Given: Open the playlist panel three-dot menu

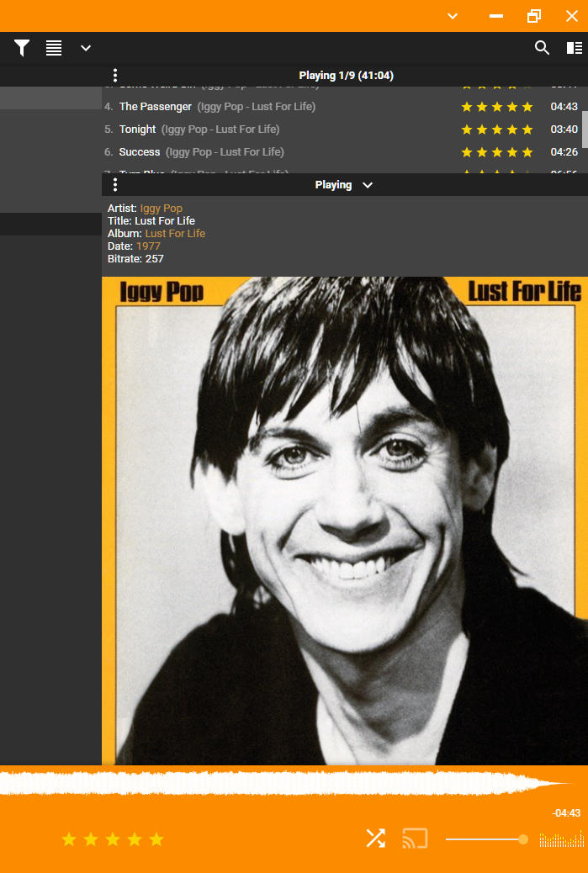Looking at the screenshot, I should (114, 75).
